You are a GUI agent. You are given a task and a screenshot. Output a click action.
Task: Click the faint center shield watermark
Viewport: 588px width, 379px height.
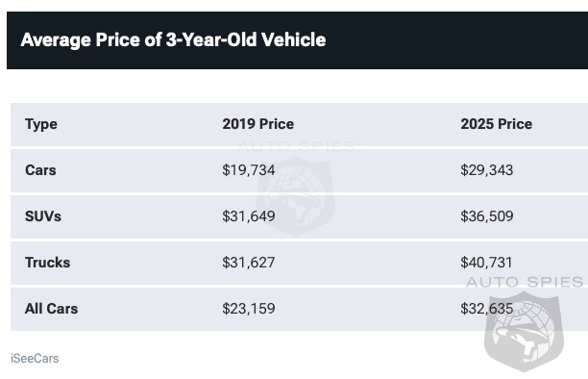296,196
